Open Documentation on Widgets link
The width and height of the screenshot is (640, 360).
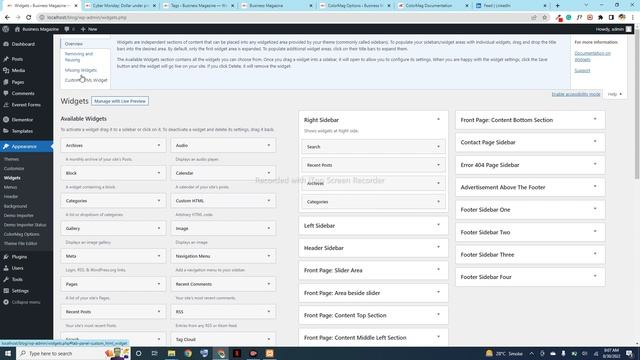(592, 56)
